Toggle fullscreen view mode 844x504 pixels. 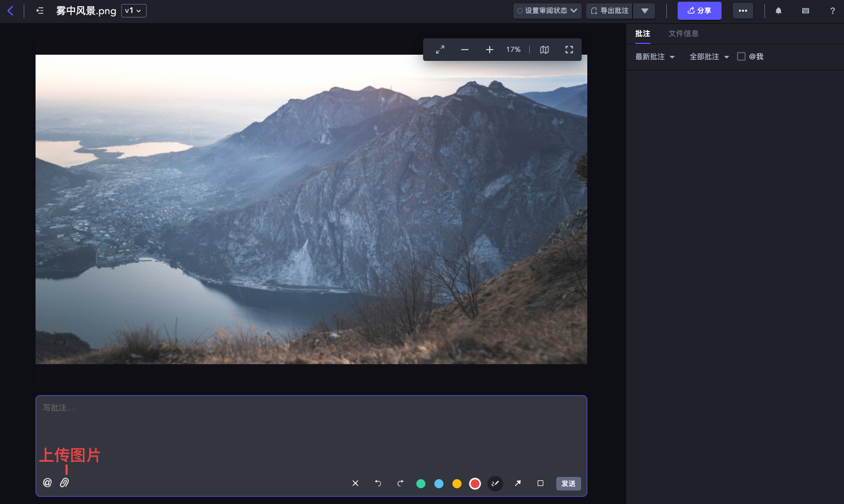pyautogui.click(x=569, y=50)
